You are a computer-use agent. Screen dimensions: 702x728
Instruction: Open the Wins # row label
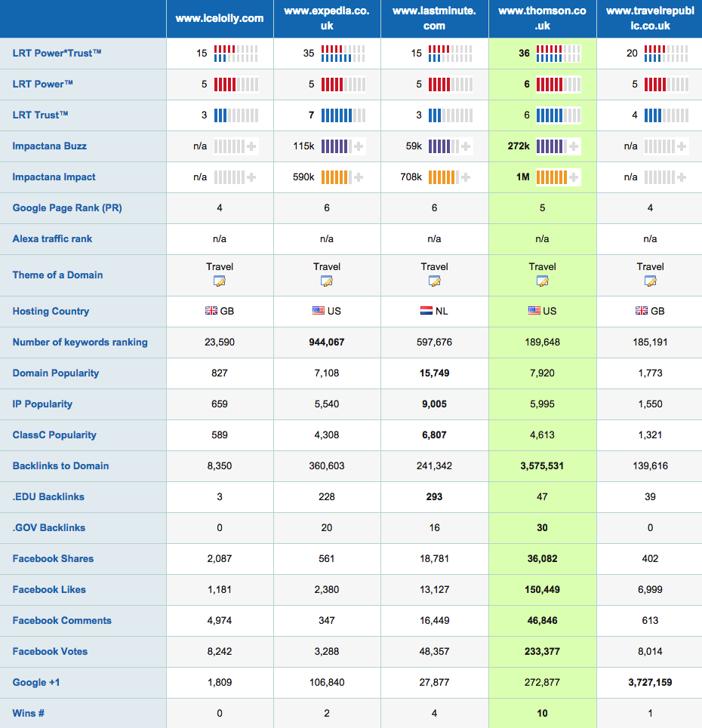coord(28,713)
